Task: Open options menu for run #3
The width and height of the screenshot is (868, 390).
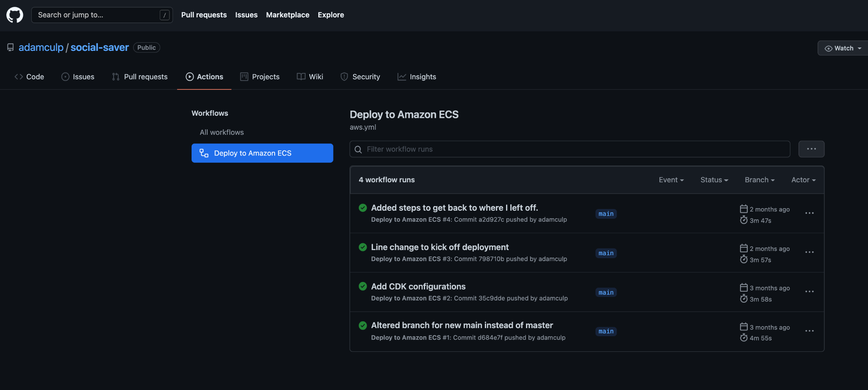Action: (x=810, y=252)
